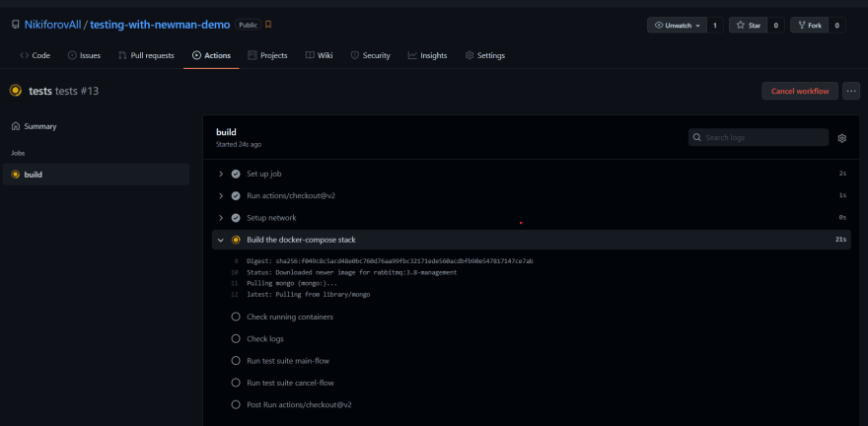This screenshot has height=426, width=868.
Task: Open the Unwatch dropdown caret
Action: [x=697, y=26]
